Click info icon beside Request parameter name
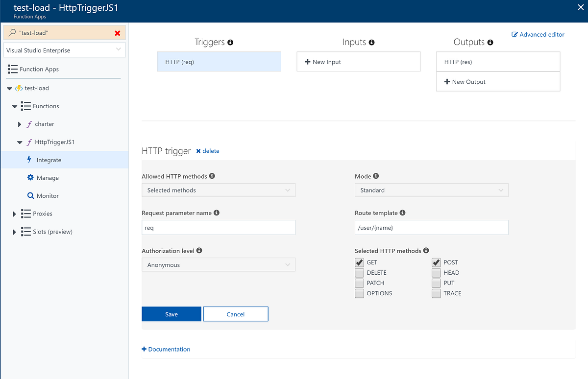This screenshot has width=588, height=379. [x=217, y=213]
